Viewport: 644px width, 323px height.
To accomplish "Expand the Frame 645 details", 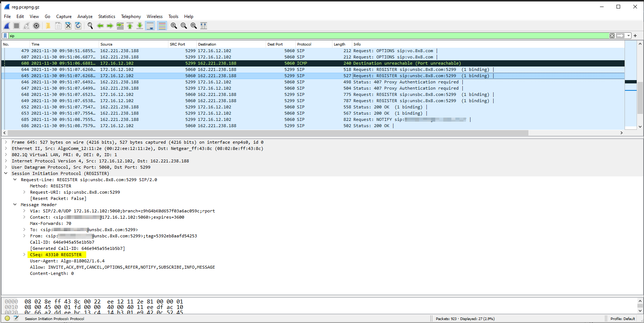I will 6,142.
